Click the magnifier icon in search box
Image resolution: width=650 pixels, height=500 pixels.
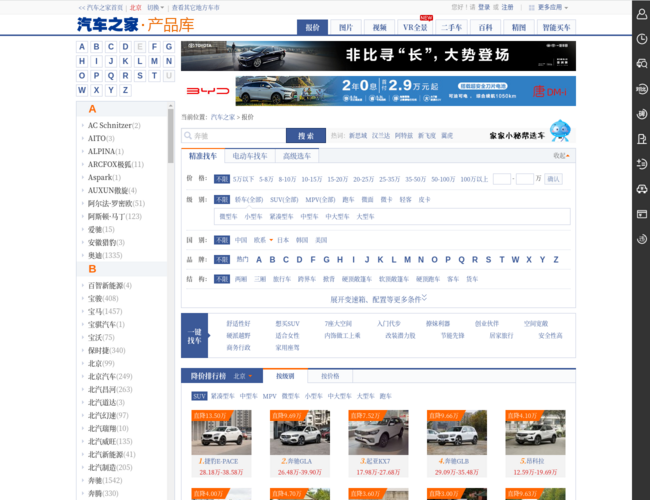pyautogui.click(x=188, y=136)
